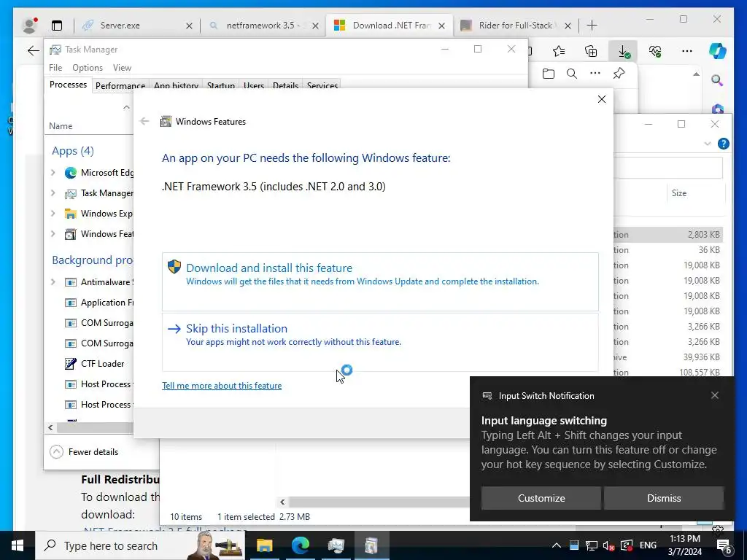Open new tab plus button

coord(592,26)
